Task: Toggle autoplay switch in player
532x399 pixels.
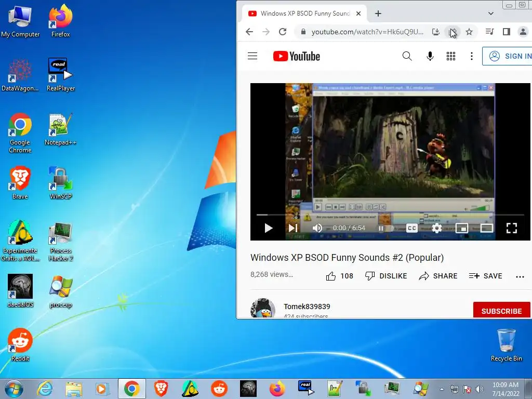Action: (385, 229)
